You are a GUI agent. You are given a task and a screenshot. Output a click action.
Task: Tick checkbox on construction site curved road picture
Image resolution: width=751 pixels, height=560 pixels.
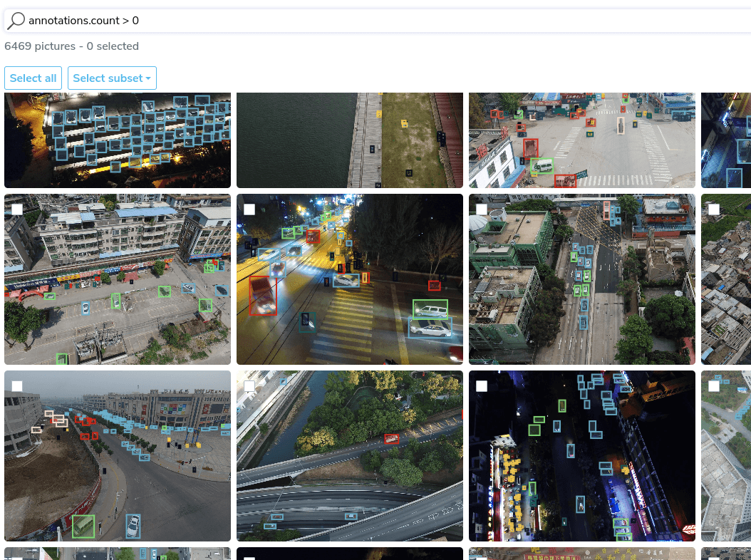pos(17,386)
